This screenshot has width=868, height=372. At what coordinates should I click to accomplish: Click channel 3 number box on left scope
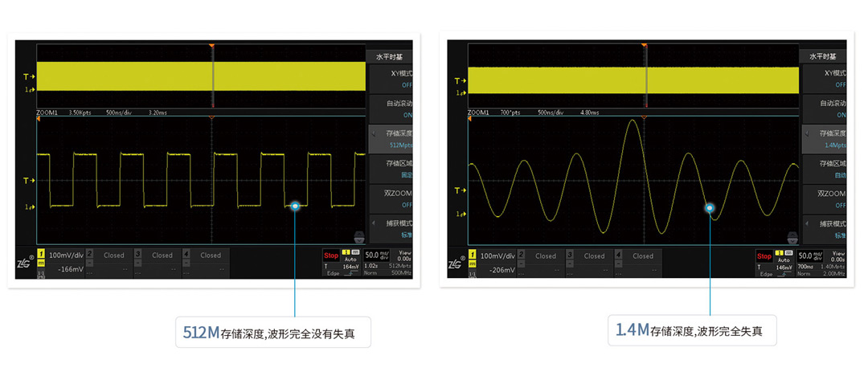138,254
